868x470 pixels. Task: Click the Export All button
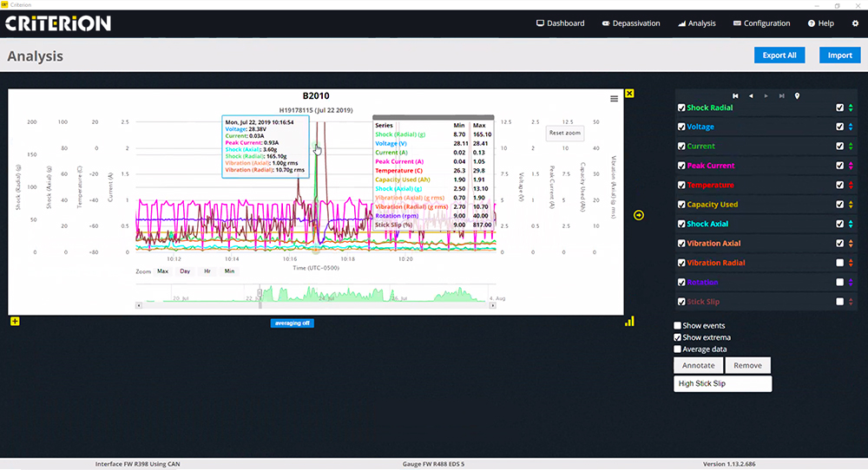779,55
